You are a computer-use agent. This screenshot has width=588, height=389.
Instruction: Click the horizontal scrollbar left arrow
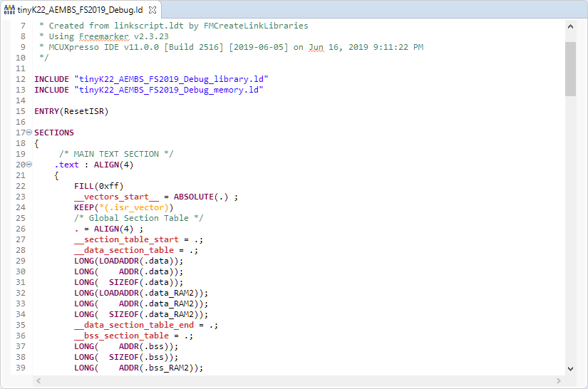(38, 380)
